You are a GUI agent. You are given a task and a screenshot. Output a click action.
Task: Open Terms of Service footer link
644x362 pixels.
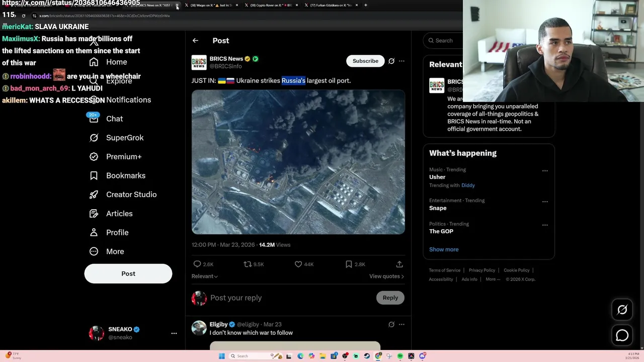445,270
